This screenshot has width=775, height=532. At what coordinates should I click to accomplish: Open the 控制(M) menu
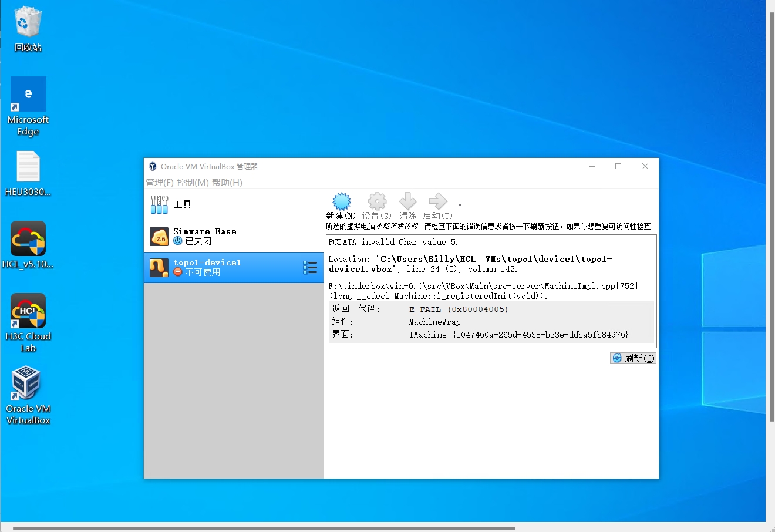[x=193, y=183]
